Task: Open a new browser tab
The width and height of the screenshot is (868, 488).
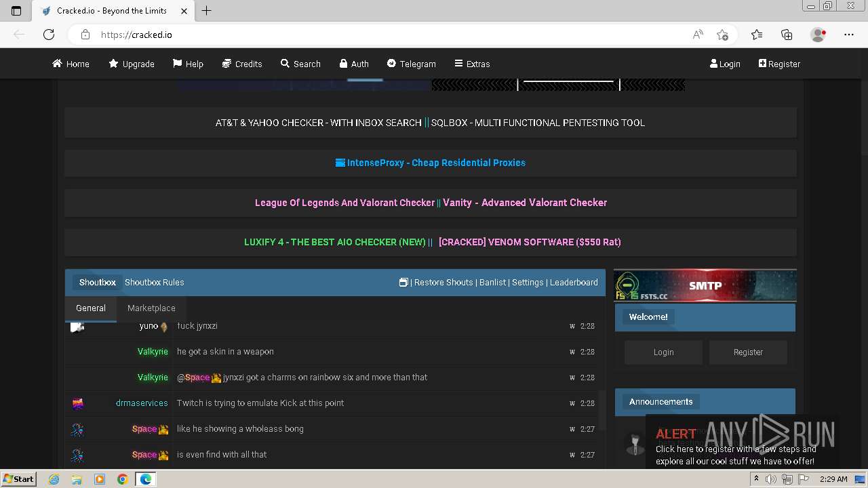Action: [207, 11]
